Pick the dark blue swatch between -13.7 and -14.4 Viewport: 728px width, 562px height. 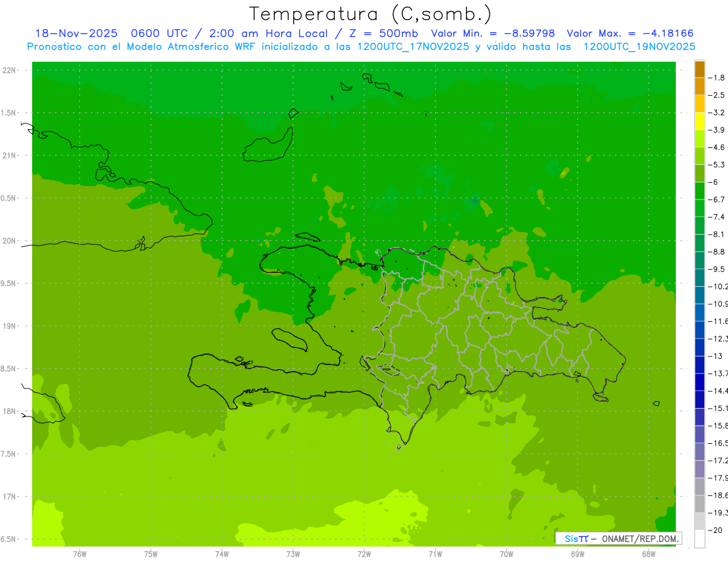click(x=699, y=383)
